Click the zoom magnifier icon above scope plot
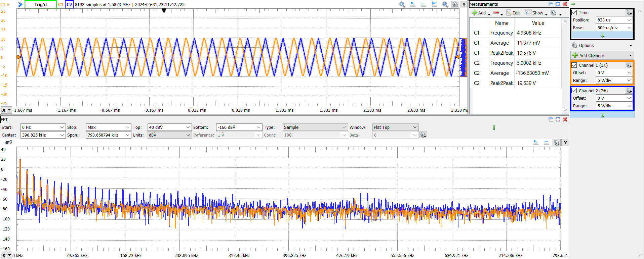This screenshot has width=644, height=259. pyautogui.click(x=402, y=4)
